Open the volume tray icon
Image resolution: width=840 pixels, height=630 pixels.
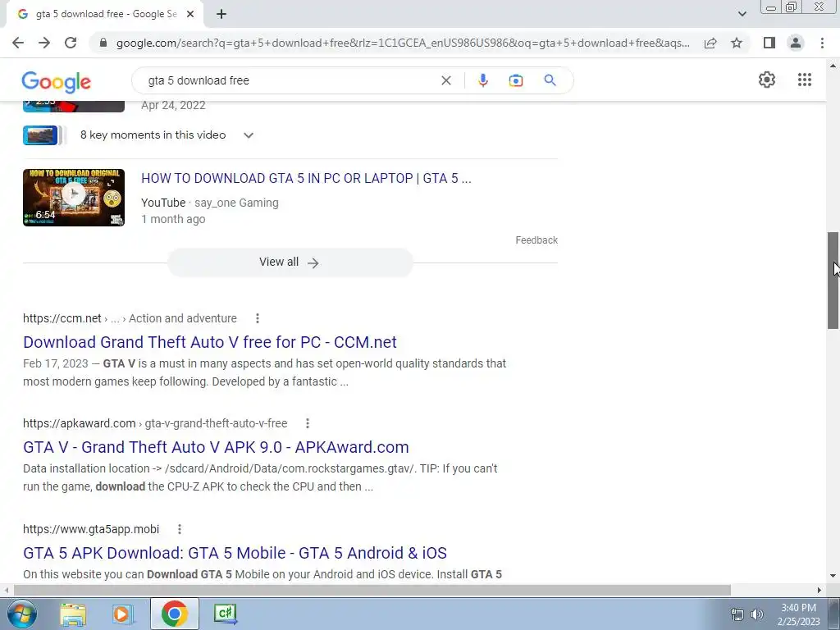pyautogui.click(x=756, y=614)
